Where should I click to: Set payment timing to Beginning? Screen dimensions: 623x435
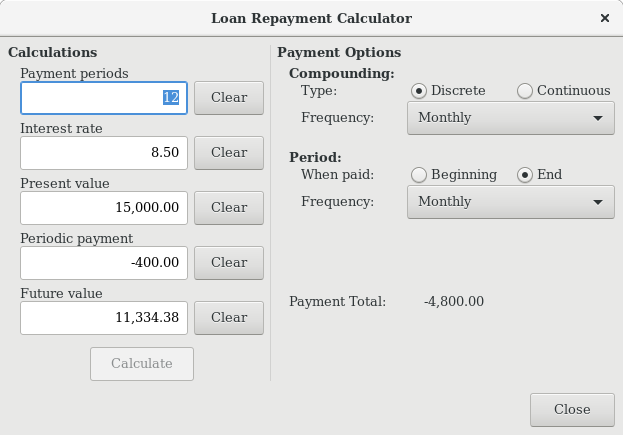tap(420, 175)
